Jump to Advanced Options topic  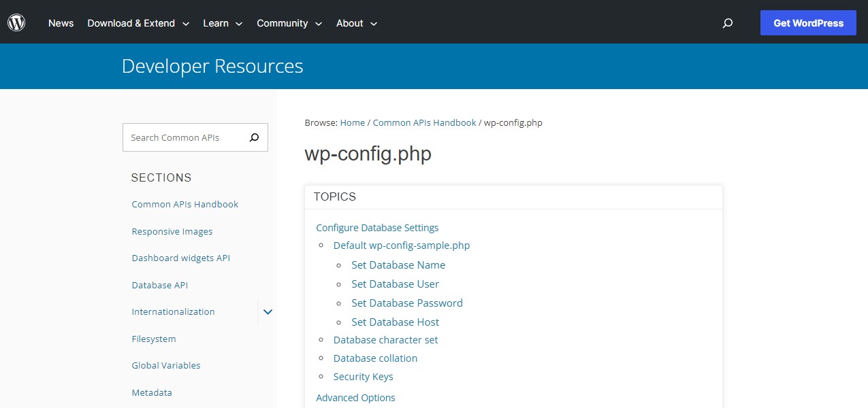pos(355,398)
